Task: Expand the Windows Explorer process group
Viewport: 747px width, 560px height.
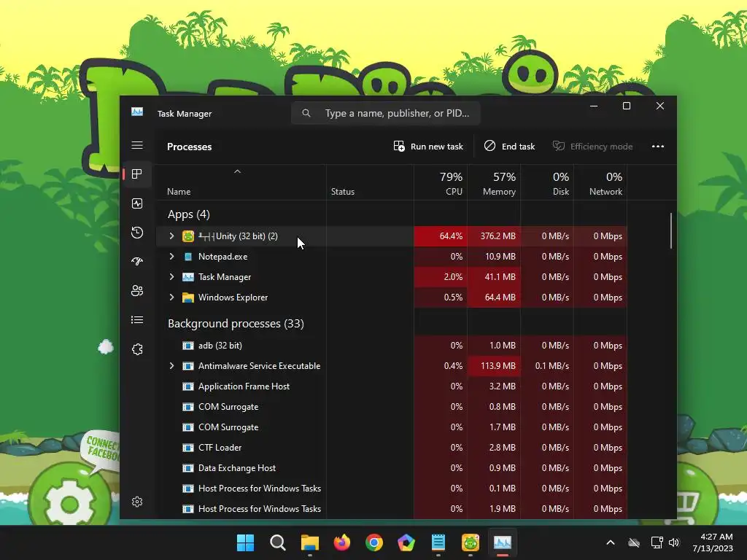Action: point(172,297)
